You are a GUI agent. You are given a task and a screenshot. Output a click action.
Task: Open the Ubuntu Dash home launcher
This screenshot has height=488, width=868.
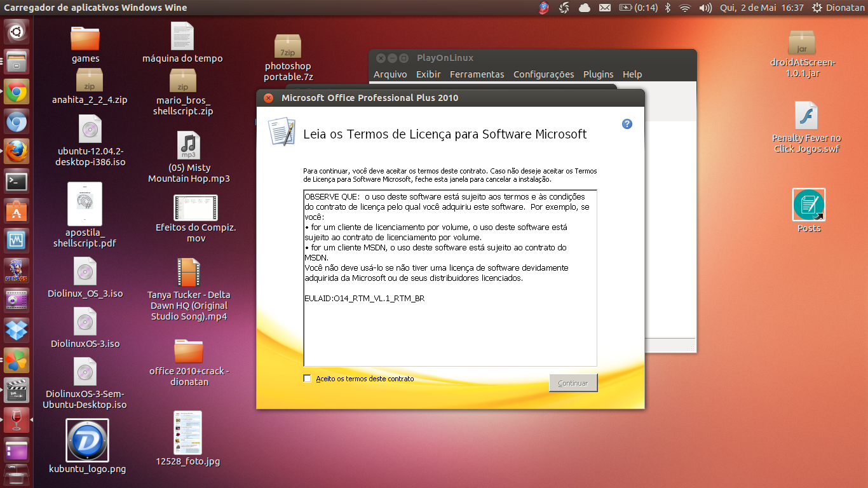[17, 30]
